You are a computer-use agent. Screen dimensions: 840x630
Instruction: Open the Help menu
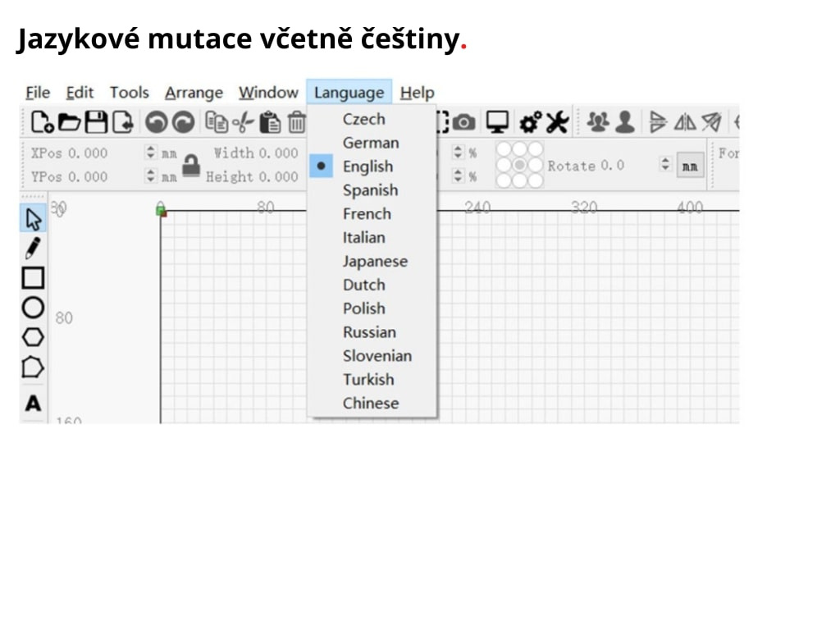(417, 92)
